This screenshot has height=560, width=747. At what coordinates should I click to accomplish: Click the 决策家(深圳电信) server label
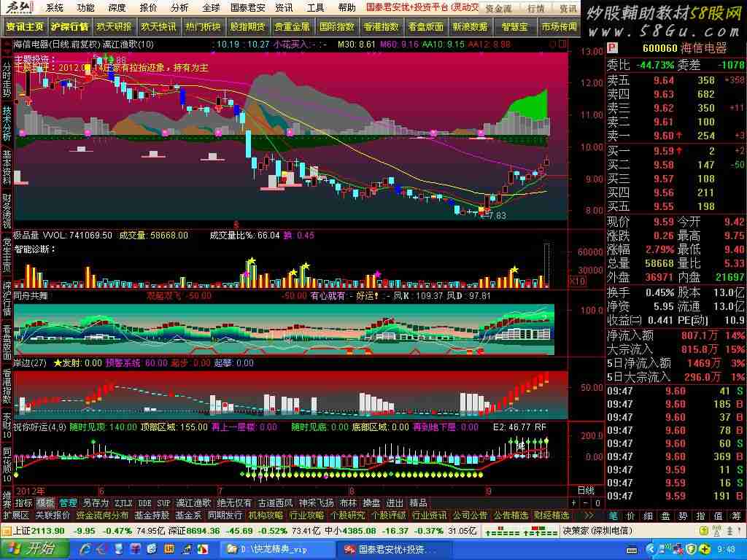pos(597,531)
